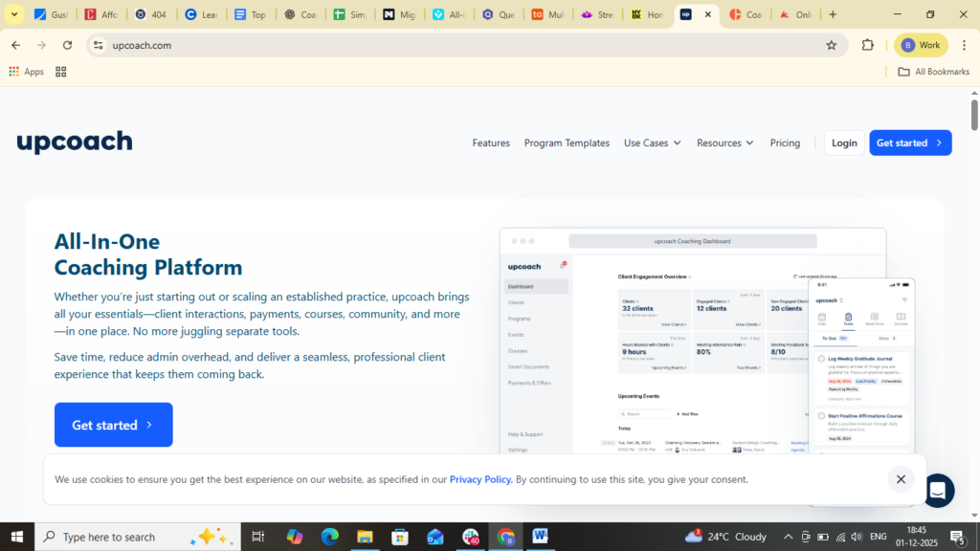Open the Apps shortcut in bookmarks bar
The image size is (980, 551).
point(26,72)
